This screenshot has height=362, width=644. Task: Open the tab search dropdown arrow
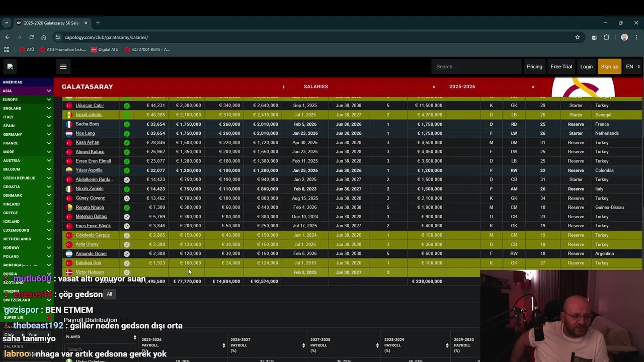pyautogui.click(x=7, y=23)
